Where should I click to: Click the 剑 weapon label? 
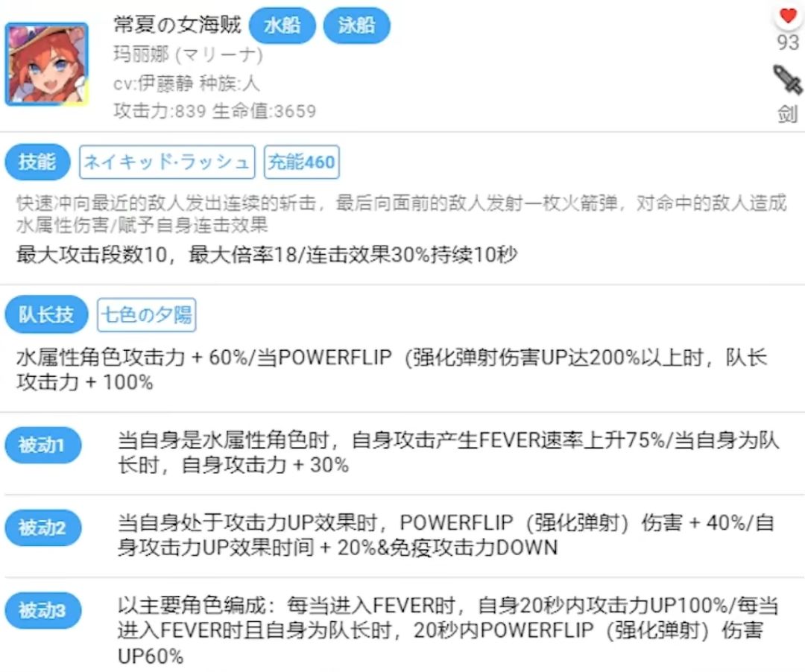(x=788, y=114)
